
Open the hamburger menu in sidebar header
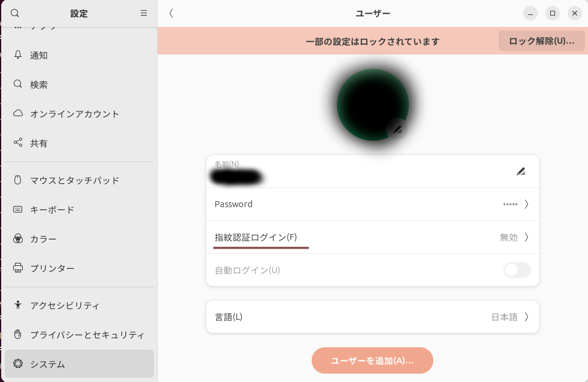pyautogui.click(x=144, y=13)
